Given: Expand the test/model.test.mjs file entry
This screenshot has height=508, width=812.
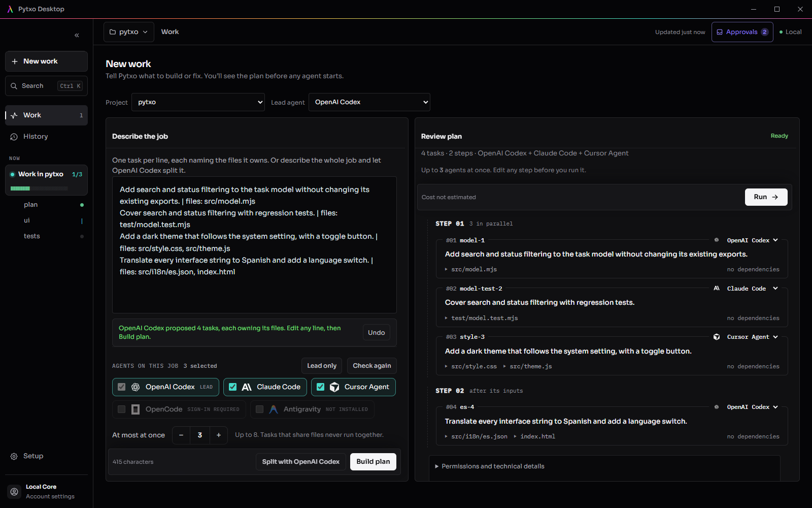Looking at the screenshot, I should coord(481,318).
